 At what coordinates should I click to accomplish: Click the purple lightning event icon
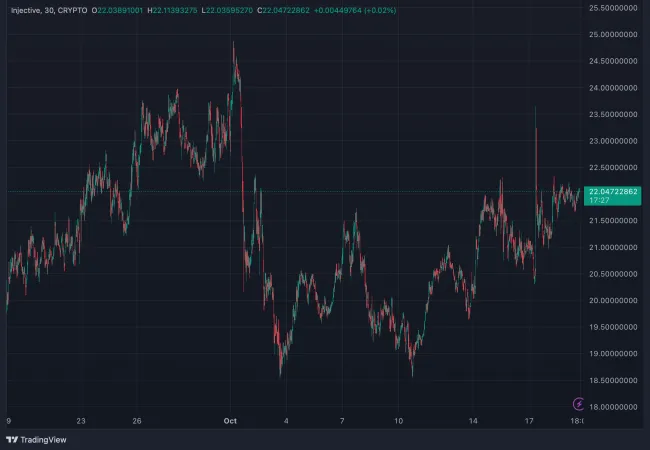click(578, 403)
